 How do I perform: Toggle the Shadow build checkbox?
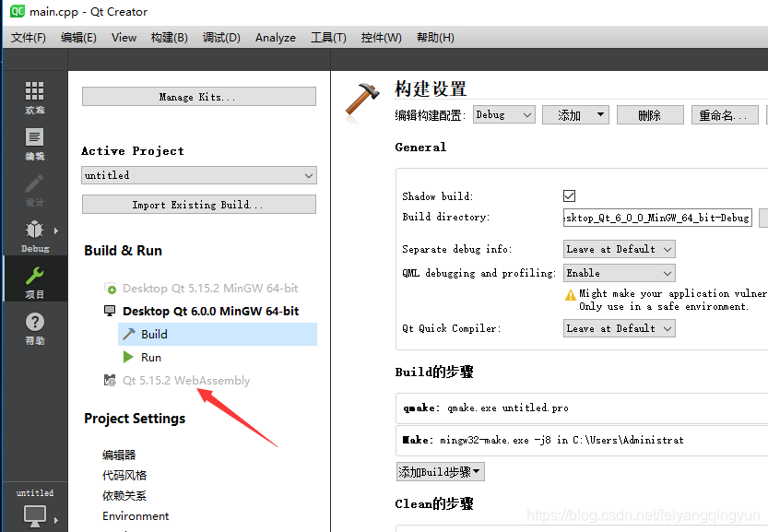point(569,196)
